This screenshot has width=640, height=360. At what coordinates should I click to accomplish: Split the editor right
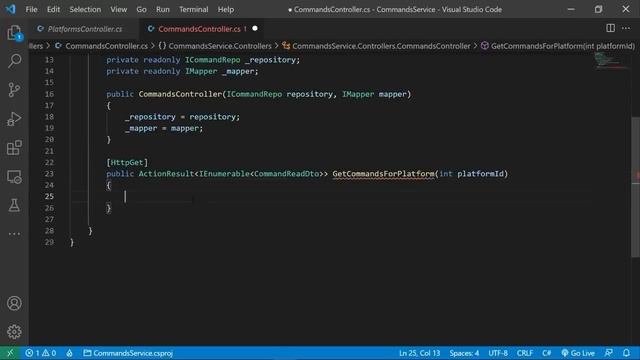tap(610, 28)
